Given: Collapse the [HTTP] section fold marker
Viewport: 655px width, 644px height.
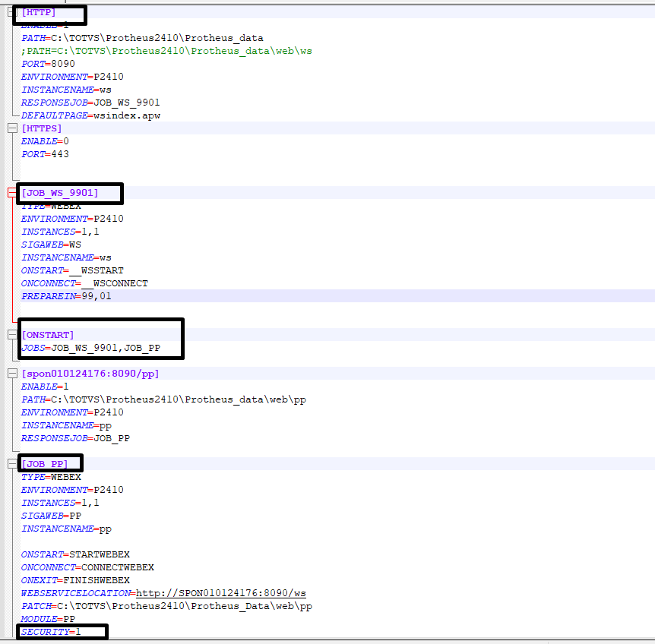Looking at the screenshot, I should 12,12.
